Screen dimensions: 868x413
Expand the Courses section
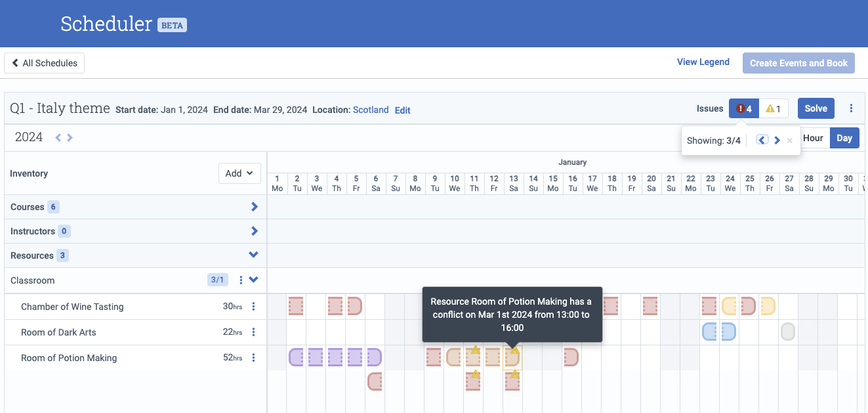255,207
